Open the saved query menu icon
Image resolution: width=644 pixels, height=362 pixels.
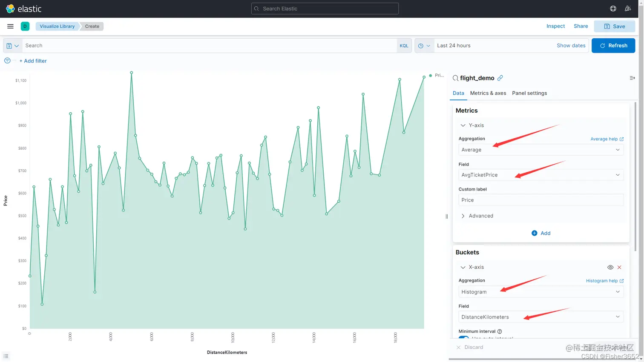click(12, 46)
